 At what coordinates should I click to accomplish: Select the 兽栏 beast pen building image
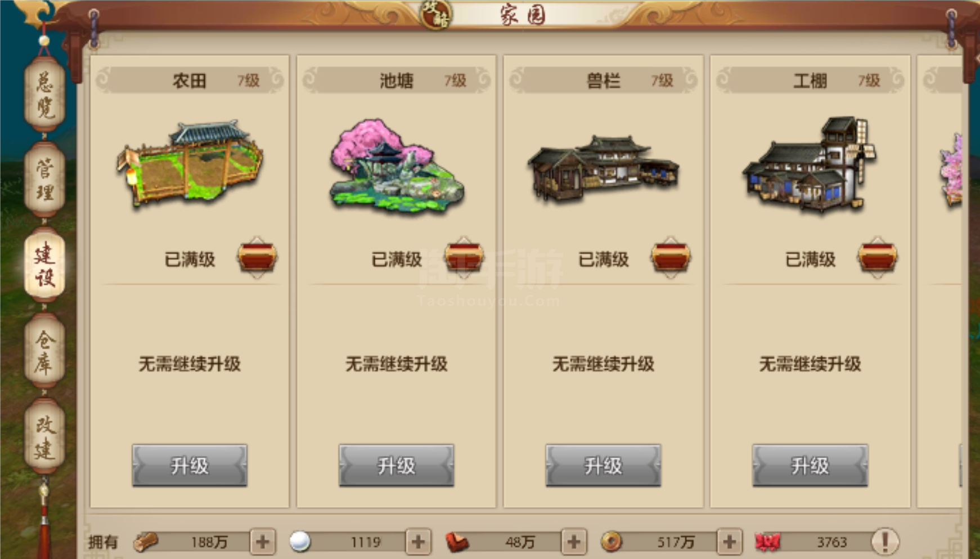coord(603,168)
